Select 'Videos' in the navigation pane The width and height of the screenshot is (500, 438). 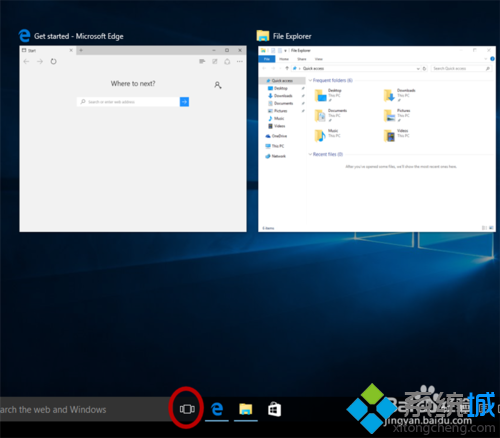click(279, 126)
